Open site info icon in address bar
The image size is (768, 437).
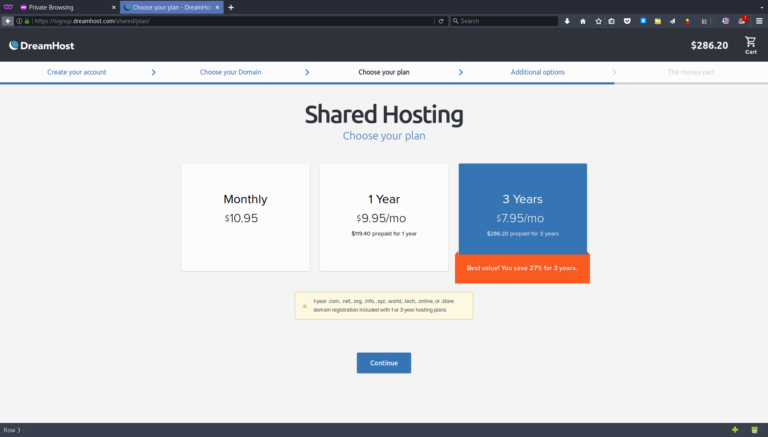point(20,21)
